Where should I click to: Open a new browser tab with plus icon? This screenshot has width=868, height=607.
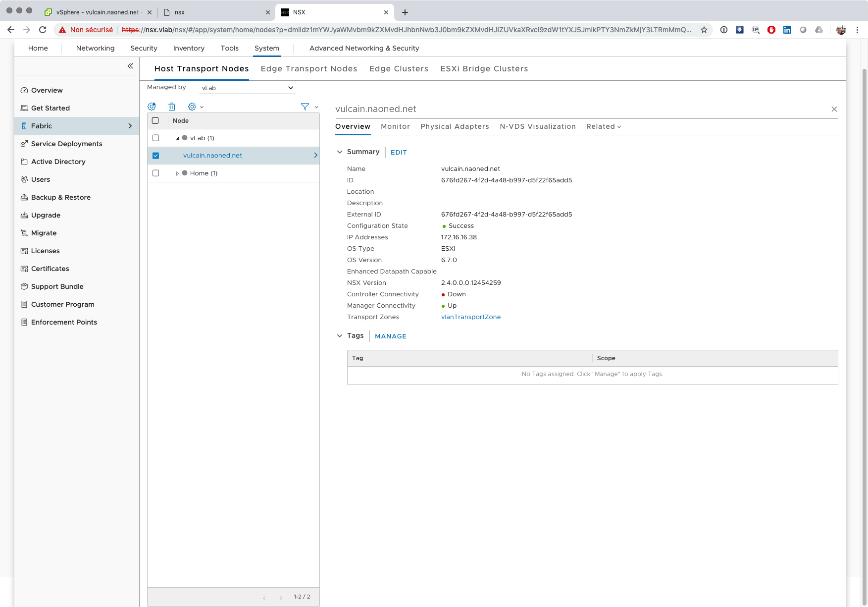click(405, 12)
